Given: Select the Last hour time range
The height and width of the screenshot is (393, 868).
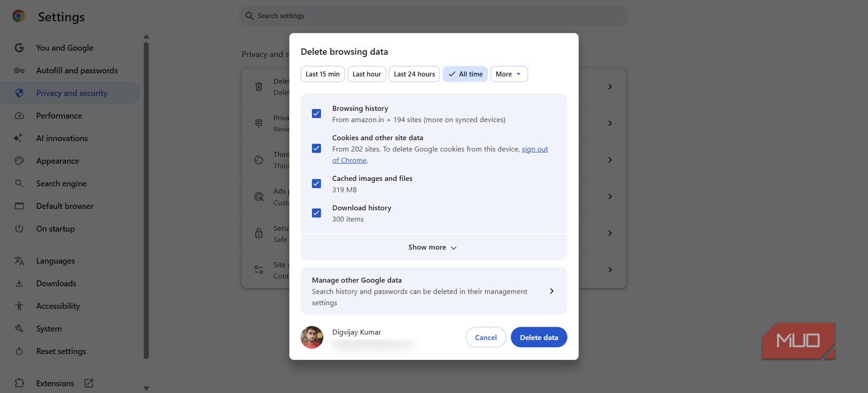Looking at the screenshot, I should [367, 74].
